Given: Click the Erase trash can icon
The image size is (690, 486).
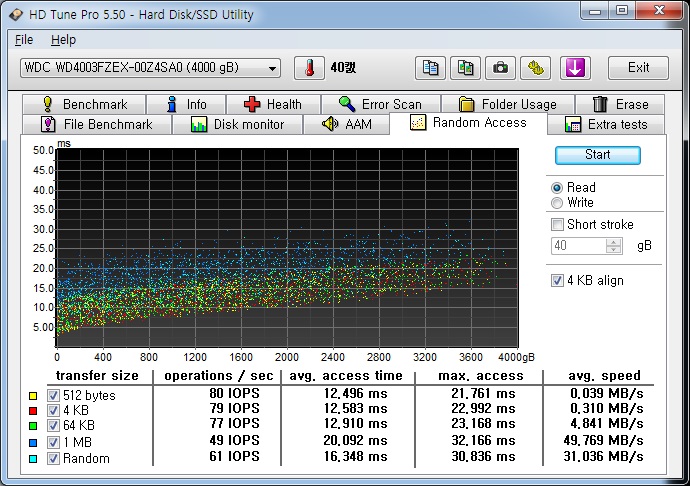Looking at the screenshot, I should coord(600,104).
